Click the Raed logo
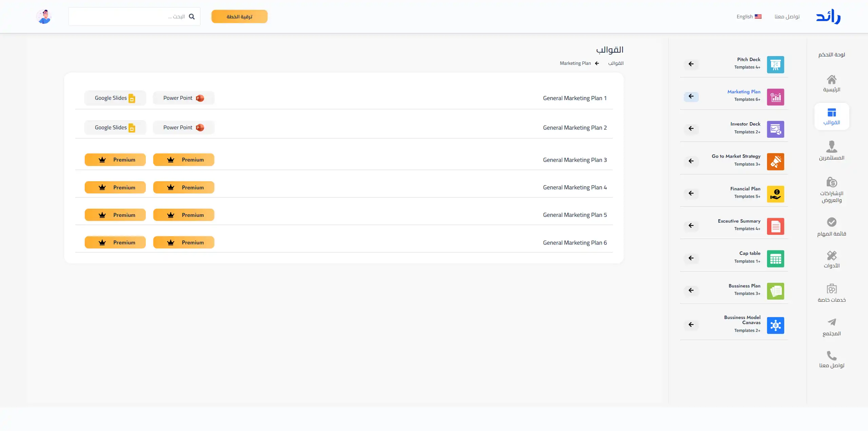The image size is (868, 431). 828,17
